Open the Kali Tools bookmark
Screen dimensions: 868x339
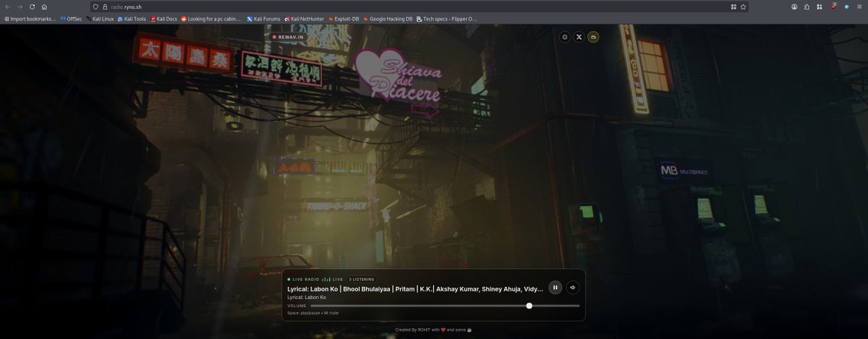pos(131,19)
